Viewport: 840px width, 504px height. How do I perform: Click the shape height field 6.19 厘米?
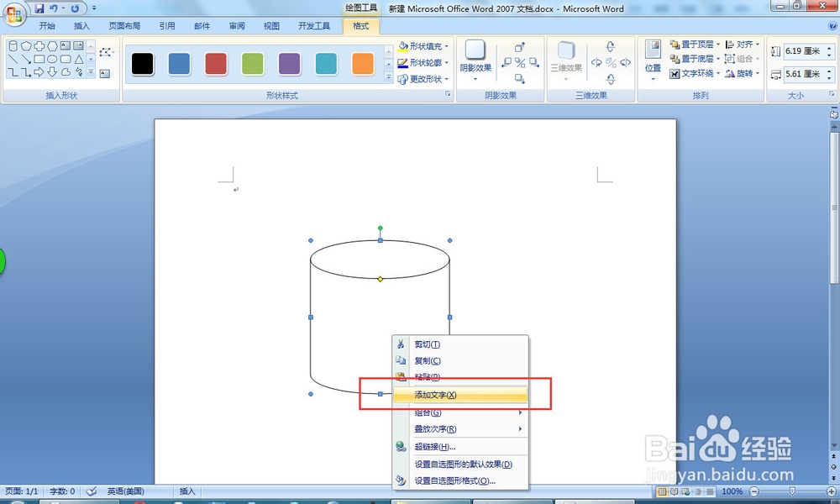[805, 51]
